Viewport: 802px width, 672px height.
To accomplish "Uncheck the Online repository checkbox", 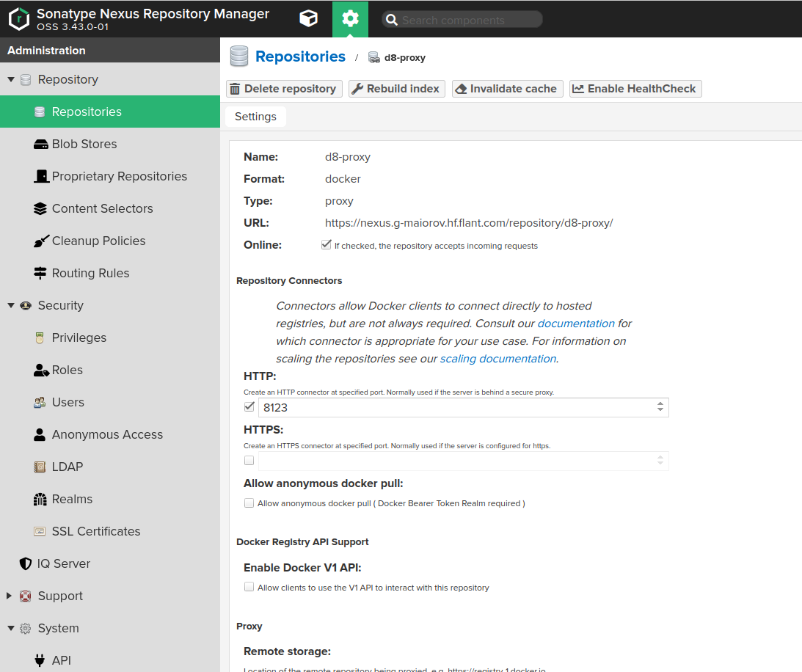I will coord(326,244).
